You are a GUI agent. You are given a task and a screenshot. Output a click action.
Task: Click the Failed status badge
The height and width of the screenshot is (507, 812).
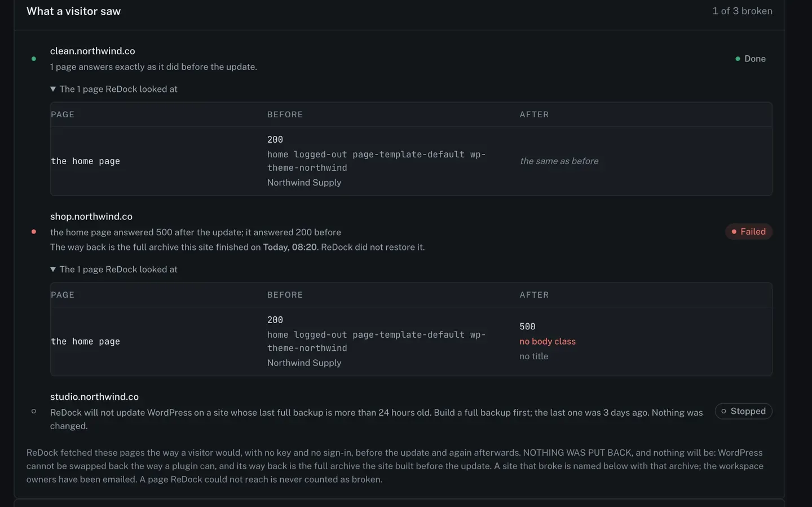point(749,232)
